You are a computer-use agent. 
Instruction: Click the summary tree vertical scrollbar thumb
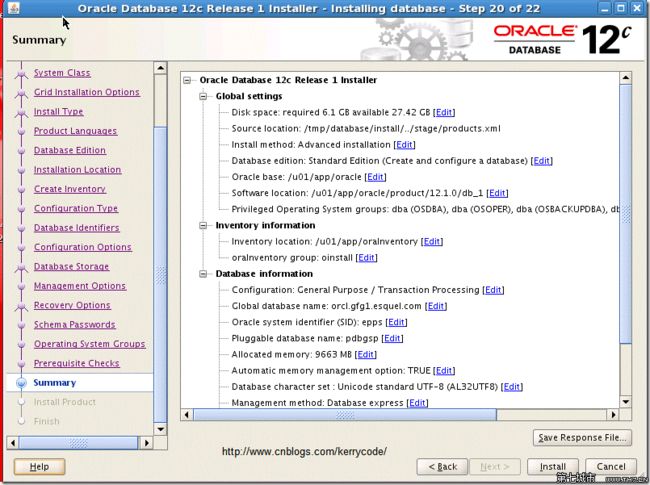click(x=626, y=214)
